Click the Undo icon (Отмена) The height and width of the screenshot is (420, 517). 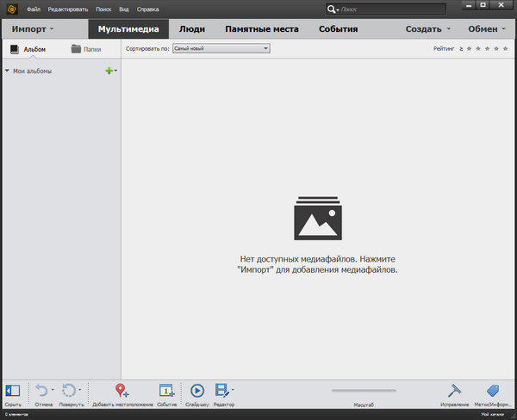[x=41, y=392]
